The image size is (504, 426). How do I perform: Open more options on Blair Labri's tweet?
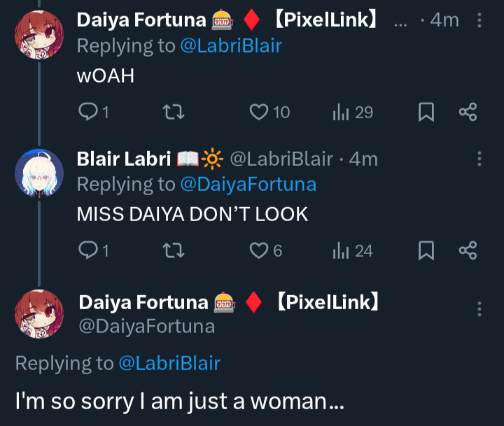479,159
